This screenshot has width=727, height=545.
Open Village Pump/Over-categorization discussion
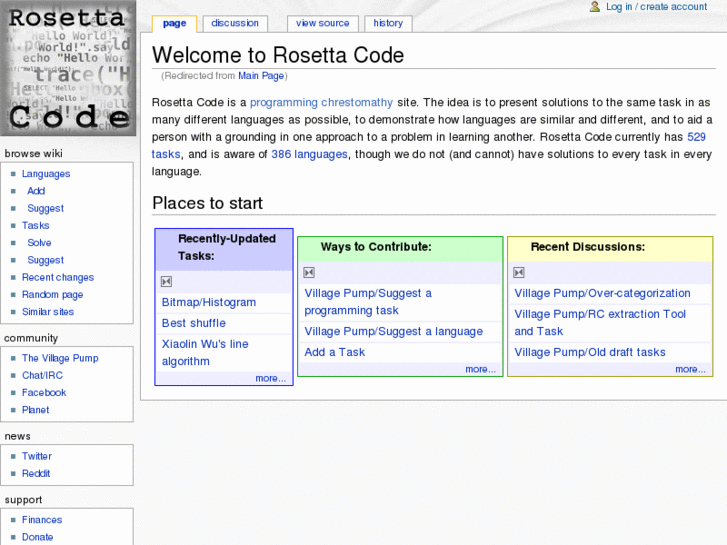[602, 294]
